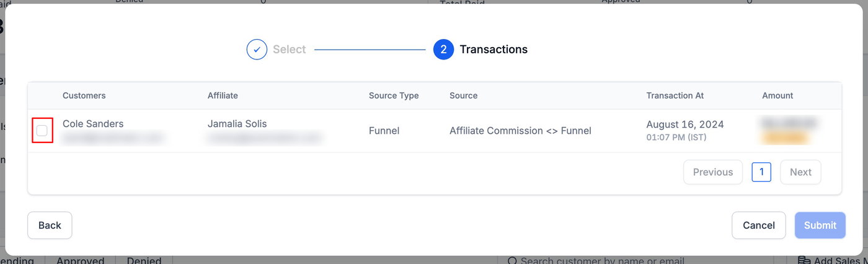Cancel the transactions dialog
The image size is (868, 264).
[x=758, y=226]
